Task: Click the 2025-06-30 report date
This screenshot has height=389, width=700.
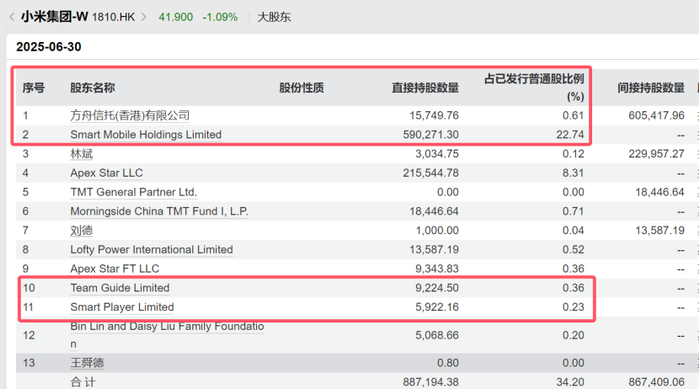Action: pyautogui.click(x=49, y=47)
